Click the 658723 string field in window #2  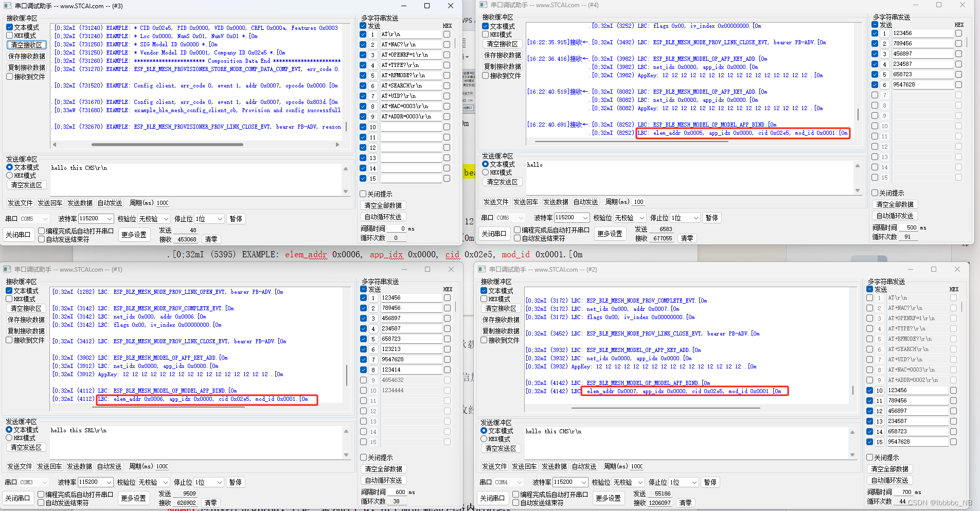[918, 432]
